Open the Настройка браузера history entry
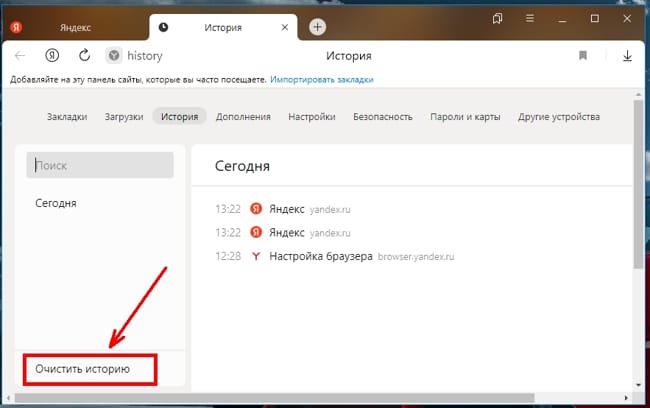650x408 pixels. point(321,256)
